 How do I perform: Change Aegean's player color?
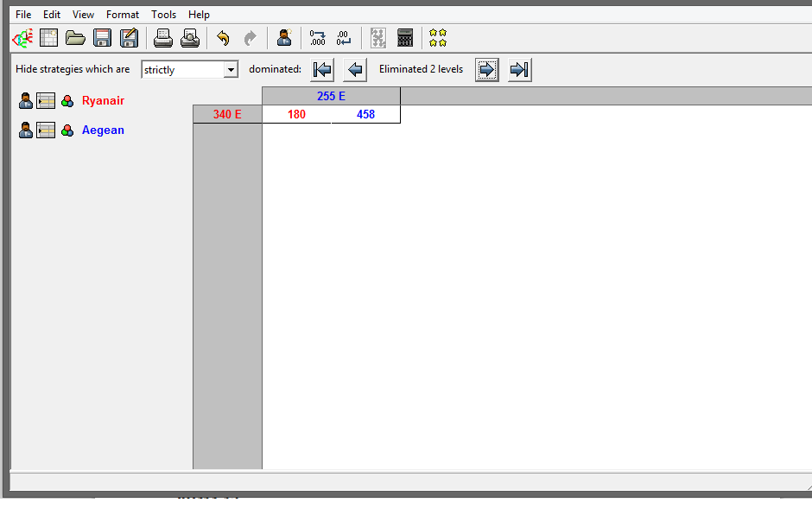point(67,130)
